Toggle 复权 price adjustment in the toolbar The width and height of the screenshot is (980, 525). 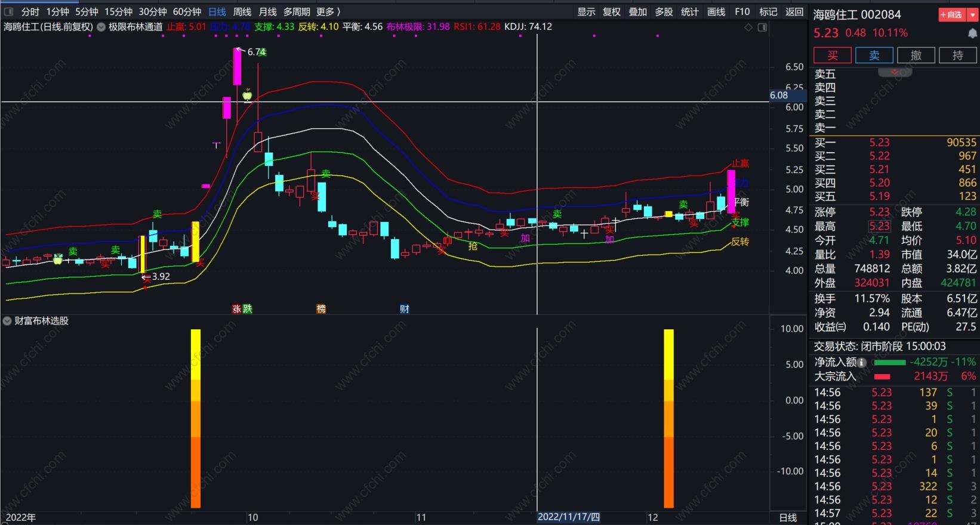coord(611,11)
